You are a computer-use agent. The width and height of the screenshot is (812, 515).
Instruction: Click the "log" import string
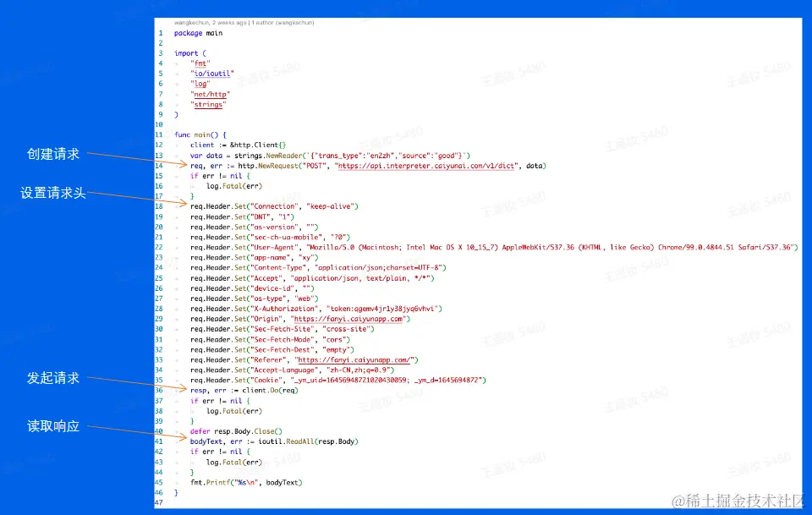click(200, 84)
